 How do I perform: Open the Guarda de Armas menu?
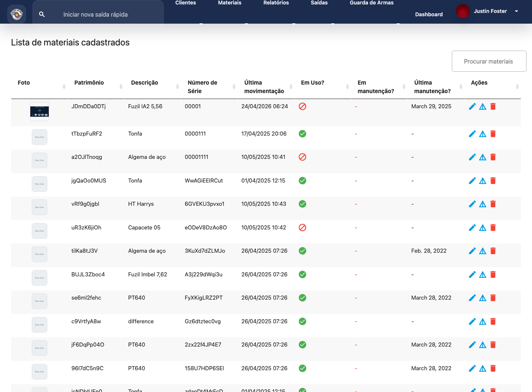pos(372,3)
